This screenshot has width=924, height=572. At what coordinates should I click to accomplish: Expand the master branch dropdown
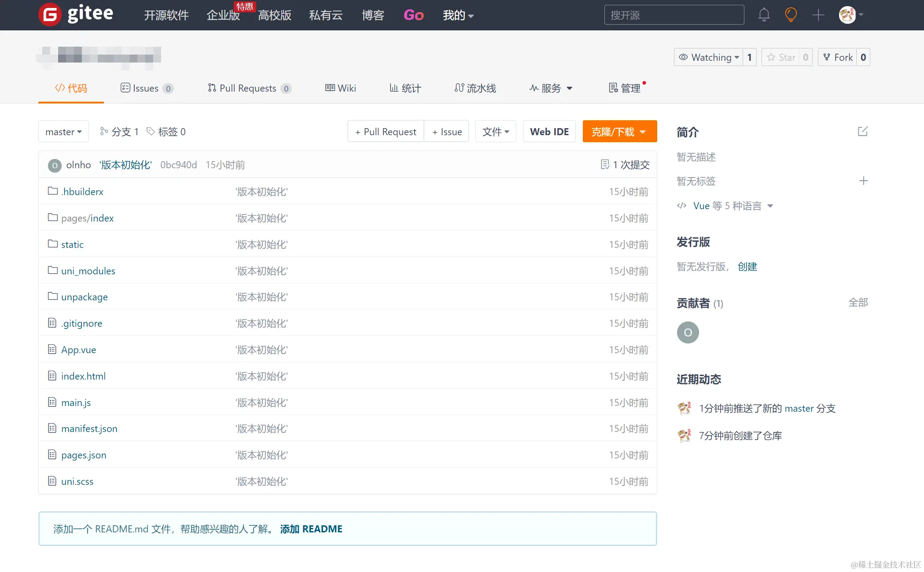(x=63, y=132)
